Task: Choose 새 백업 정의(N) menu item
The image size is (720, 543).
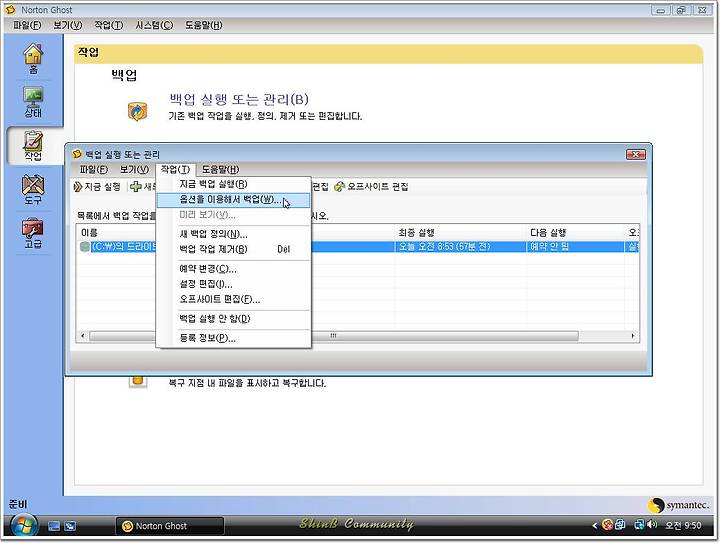Action: point(234,235)
